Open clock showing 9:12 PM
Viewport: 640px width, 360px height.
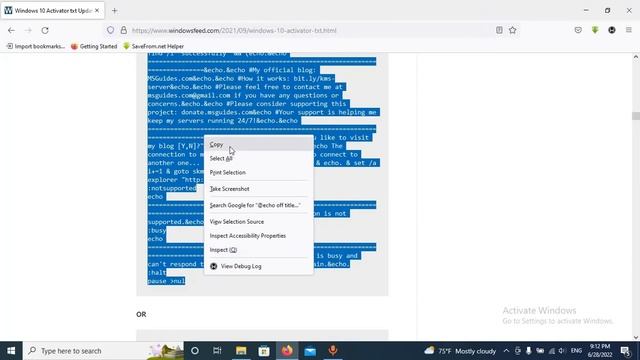600,351
